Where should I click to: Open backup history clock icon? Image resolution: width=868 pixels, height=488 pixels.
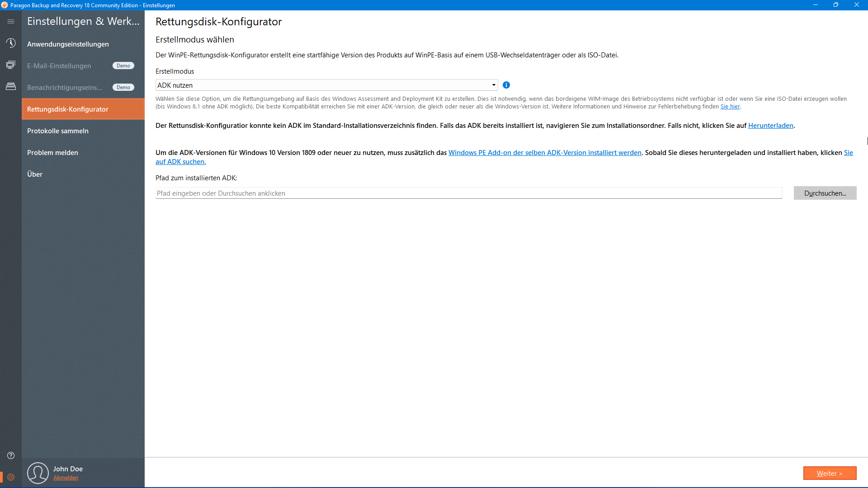coord(11,43)
